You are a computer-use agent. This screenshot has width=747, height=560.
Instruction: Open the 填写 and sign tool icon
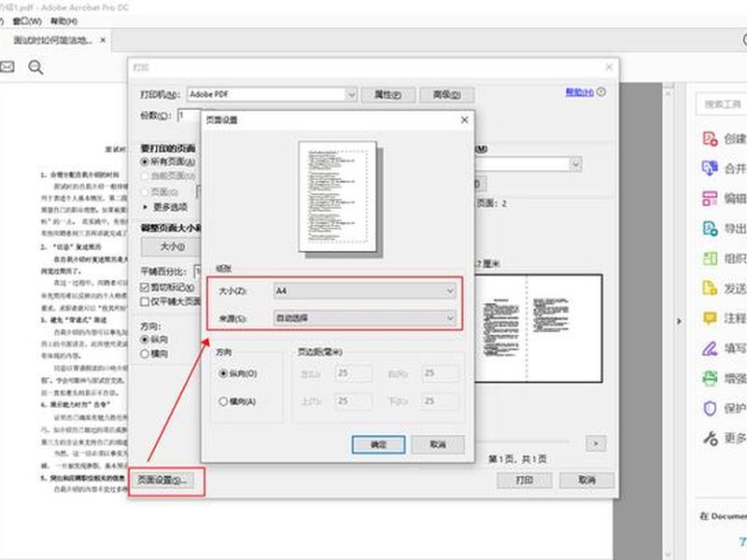tap(710, 348)
